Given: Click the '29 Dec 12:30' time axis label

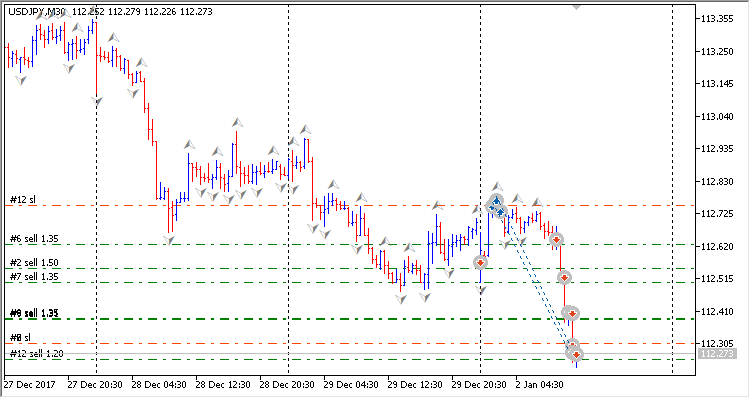Looking at the screenshot, I should [415, 385].
